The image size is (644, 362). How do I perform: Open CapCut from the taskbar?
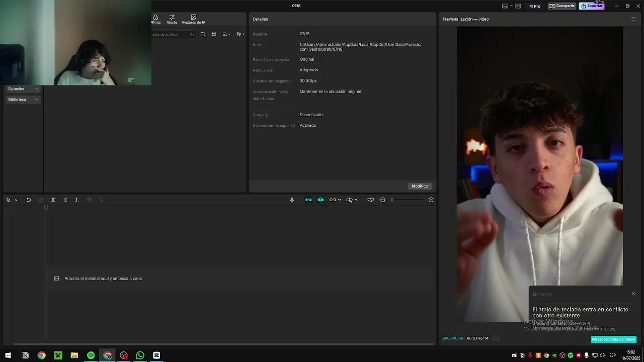[x=156, y=355]
